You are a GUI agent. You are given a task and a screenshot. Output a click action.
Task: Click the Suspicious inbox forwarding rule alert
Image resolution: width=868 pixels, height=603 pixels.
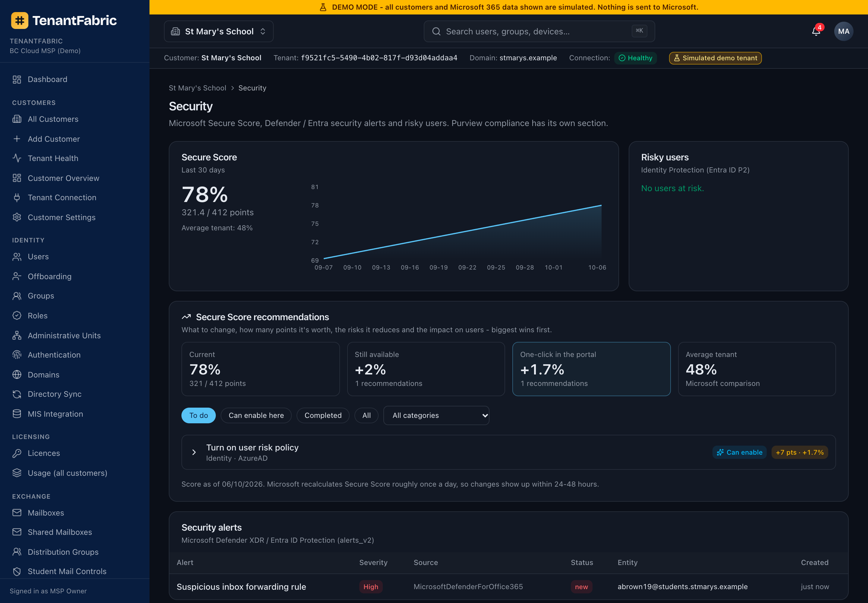pyautogui.click(x=241, y=586)
